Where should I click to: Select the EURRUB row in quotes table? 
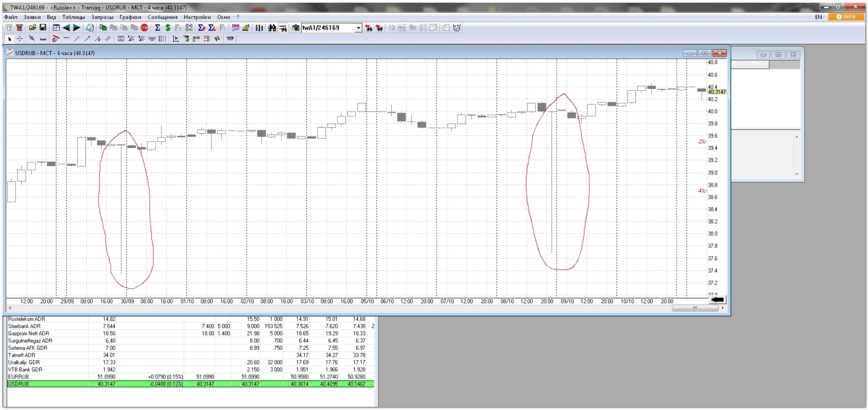pyautogui.click(x=191, y=377)
